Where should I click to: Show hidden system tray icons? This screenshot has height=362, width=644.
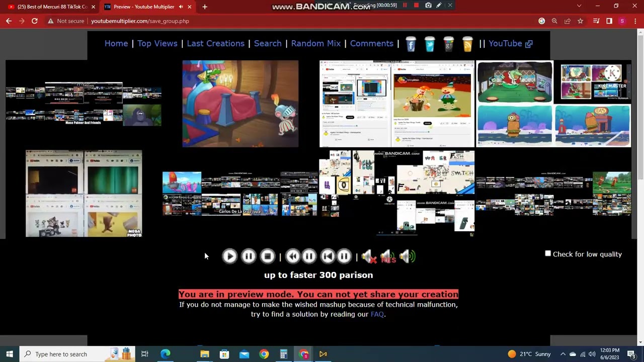click(x=563, y=354)
